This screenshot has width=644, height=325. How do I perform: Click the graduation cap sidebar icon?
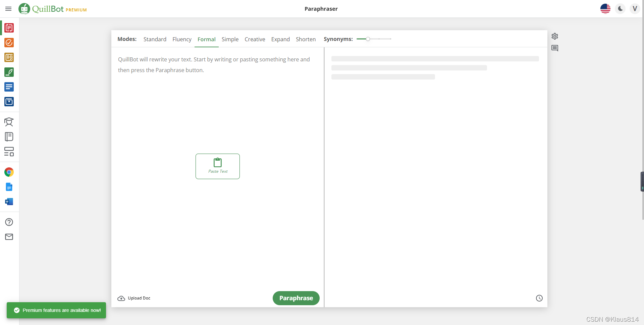[x=9, y=122]
